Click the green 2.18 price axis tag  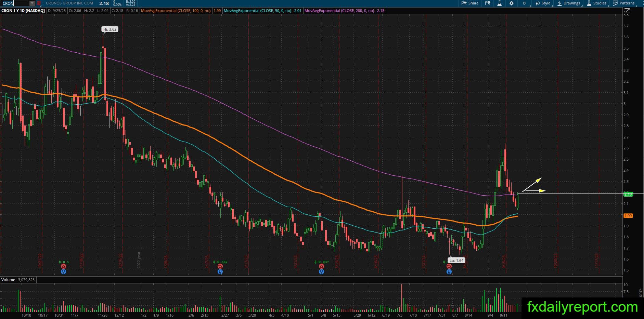point(628,194)
